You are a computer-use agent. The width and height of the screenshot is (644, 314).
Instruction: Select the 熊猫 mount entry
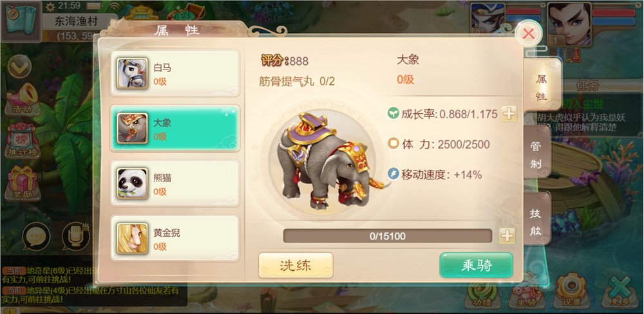[x=175, y=183]
